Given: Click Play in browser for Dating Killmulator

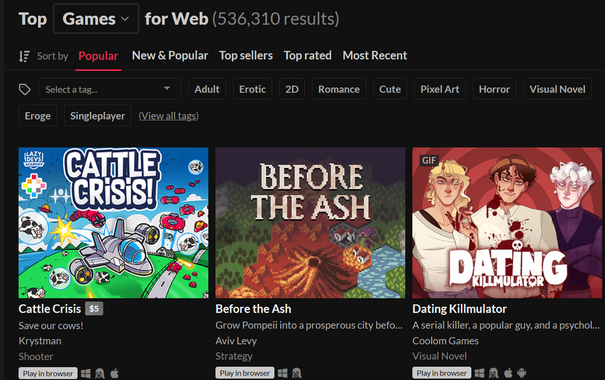Looking at the screenshot, I should coord(442,373).
